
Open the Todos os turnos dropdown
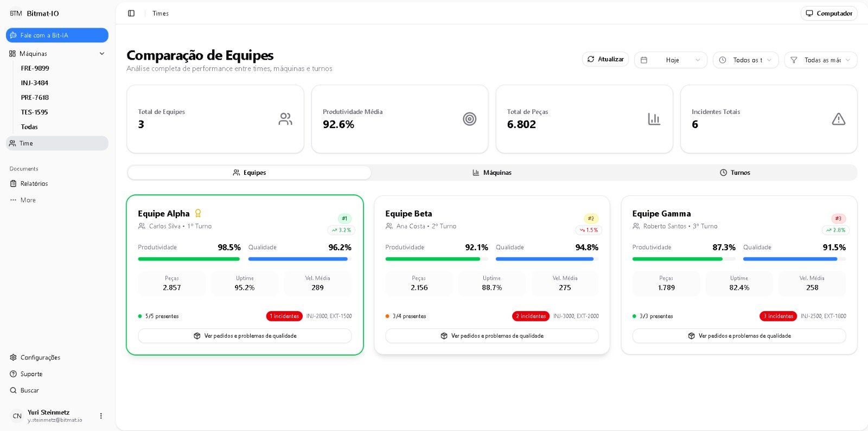tap(745, 60)
